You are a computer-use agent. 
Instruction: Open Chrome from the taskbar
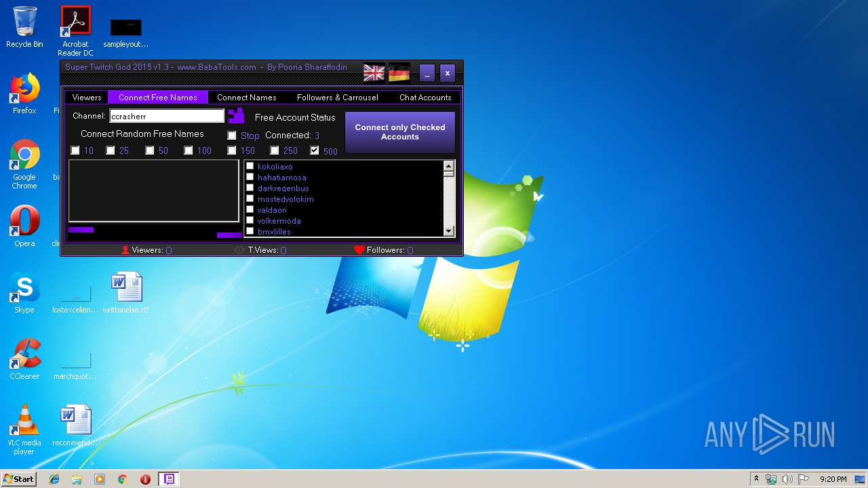(x=123, y=479)
